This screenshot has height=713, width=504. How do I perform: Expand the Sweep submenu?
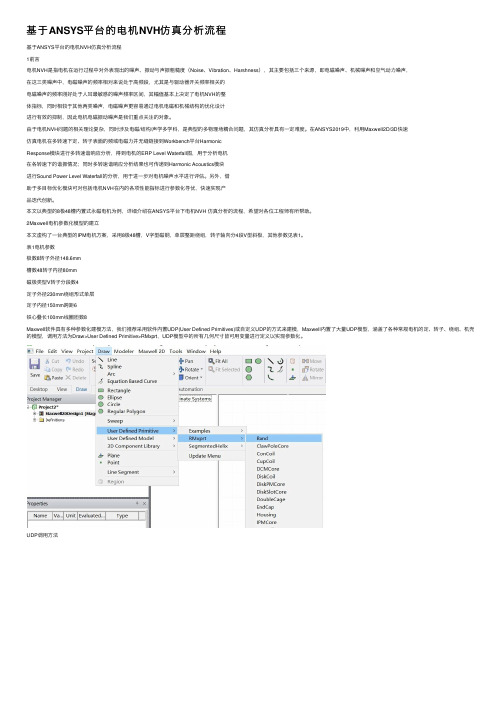click(x=136, y=421)
